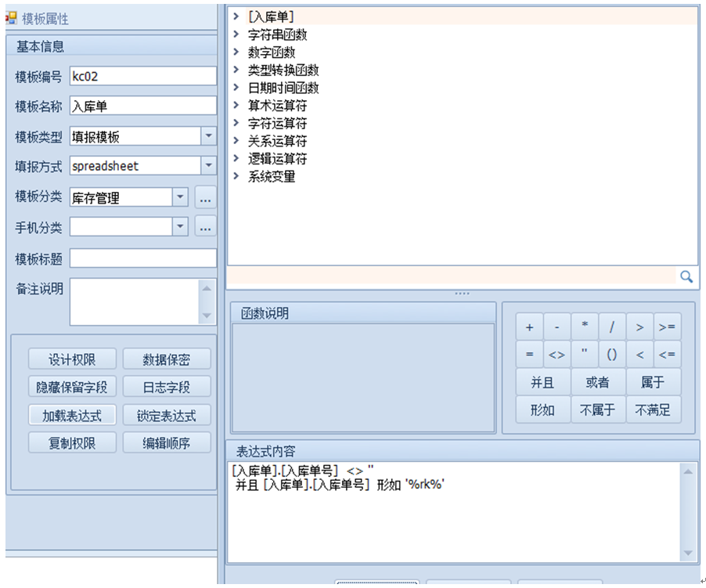
Task: Expand the 字符串函数 tree node
Action: (236, 34)
